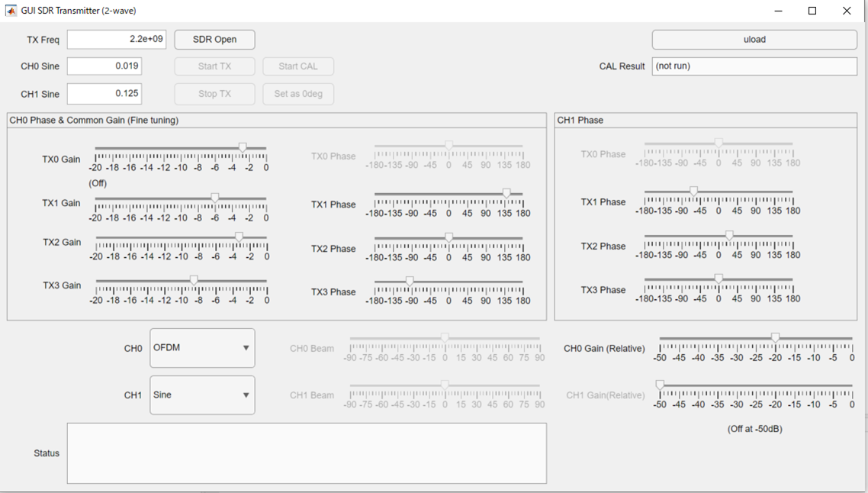Click the TX Freq input field
Image resolution: width=868 pixels, height=493 pixels.
117,40
